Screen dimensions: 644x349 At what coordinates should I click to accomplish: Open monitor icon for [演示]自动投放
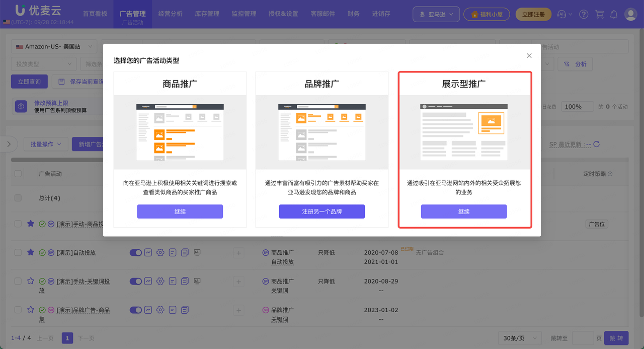(197, 252)
